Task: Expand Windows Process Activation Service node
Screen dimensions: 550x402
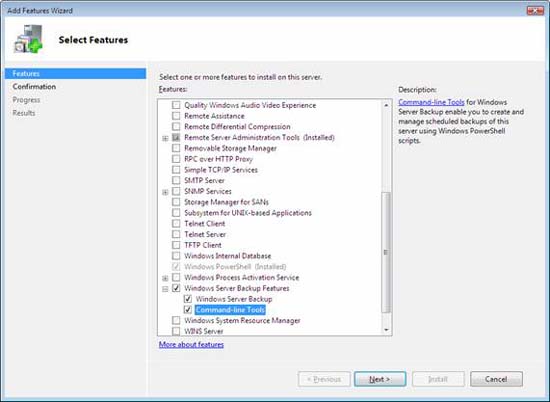Action: [x=165, y=279]
